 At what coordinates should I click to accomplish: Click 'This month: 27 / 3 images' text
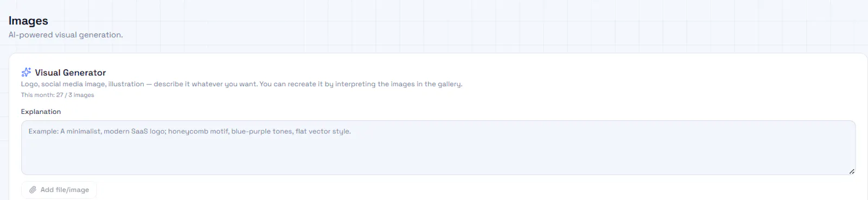click(x=58, y=95)
